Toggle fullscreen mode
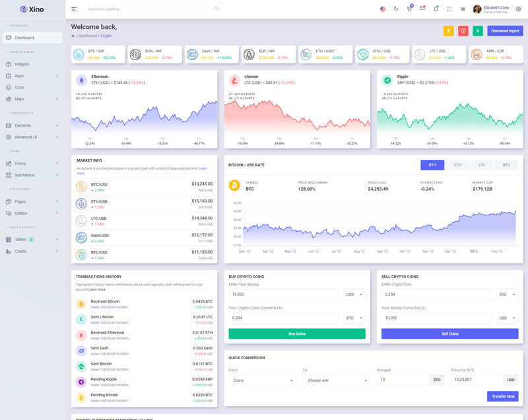 [449, 9]
